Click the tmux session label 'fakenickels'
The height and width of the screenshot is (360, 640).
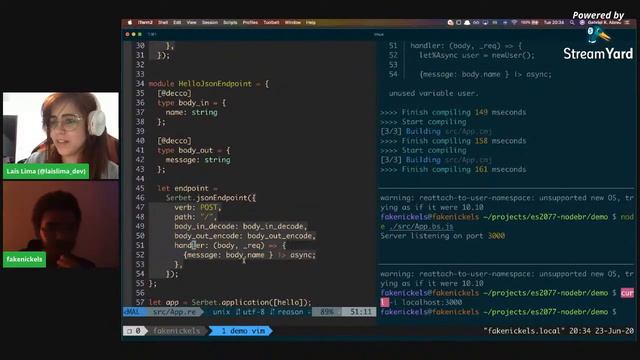(x=176, y=331)
